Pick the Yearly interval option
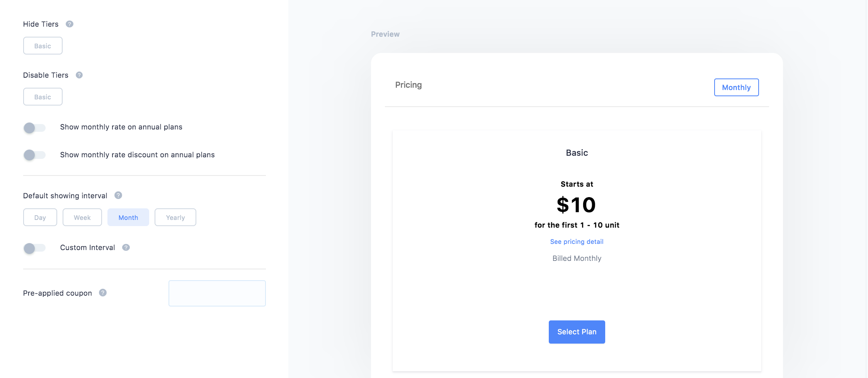The width and height of the screenshot is (868, 378). [x=175, y=217]
